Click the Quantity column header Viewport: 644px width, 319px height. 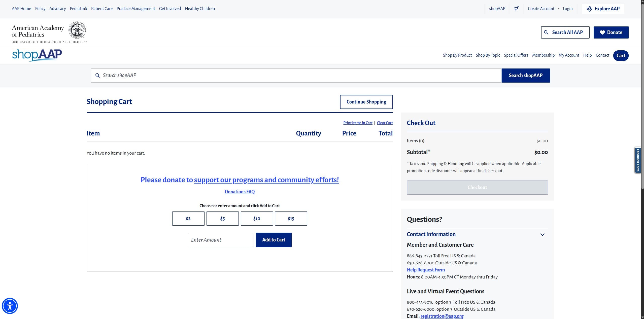pos(309,133)
